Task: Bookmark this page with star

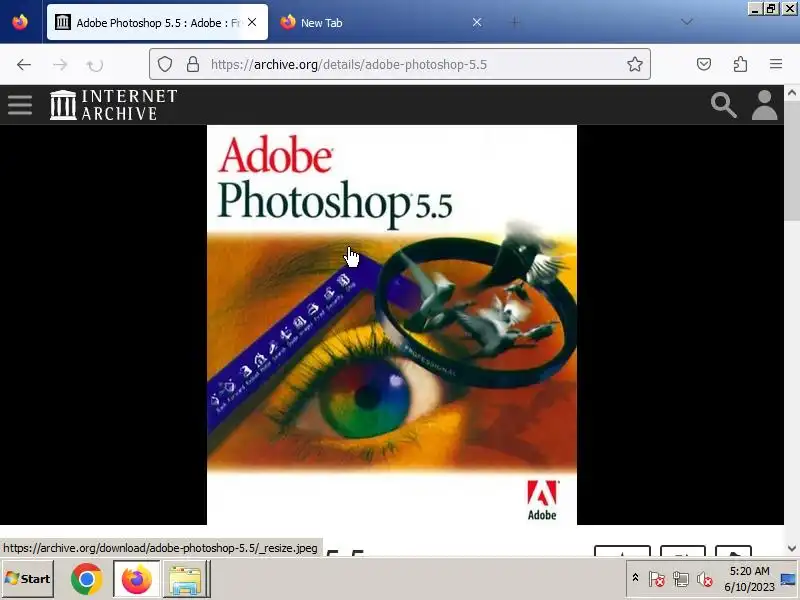Action: [x=635, y=64]
